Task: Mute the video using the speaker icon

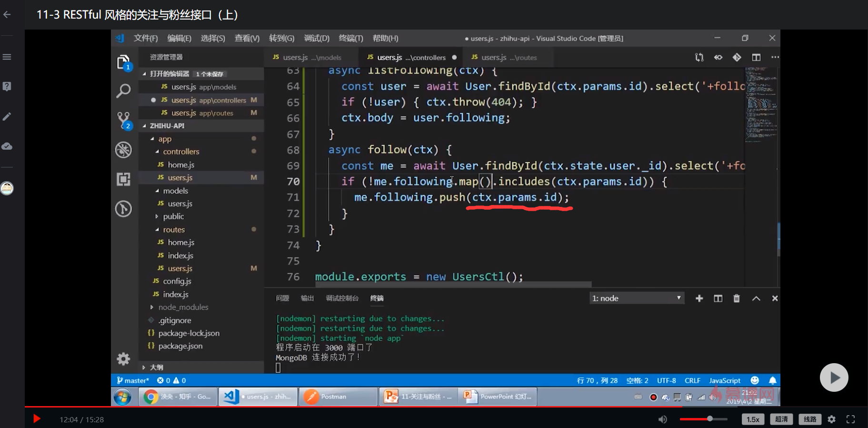Action: pos(662,419)
